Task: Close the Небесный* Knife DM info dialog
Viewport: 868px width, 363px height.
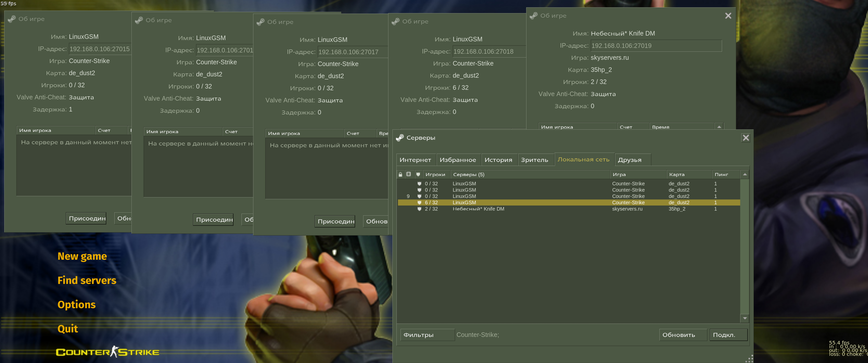Action: pos(728,16)
